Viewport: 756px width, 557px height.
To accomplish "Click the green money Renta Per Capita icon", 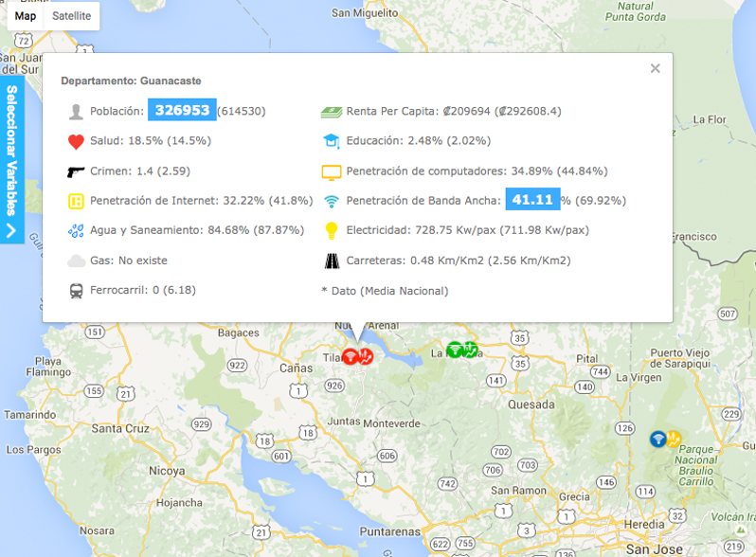I will [x=331, y=112].
